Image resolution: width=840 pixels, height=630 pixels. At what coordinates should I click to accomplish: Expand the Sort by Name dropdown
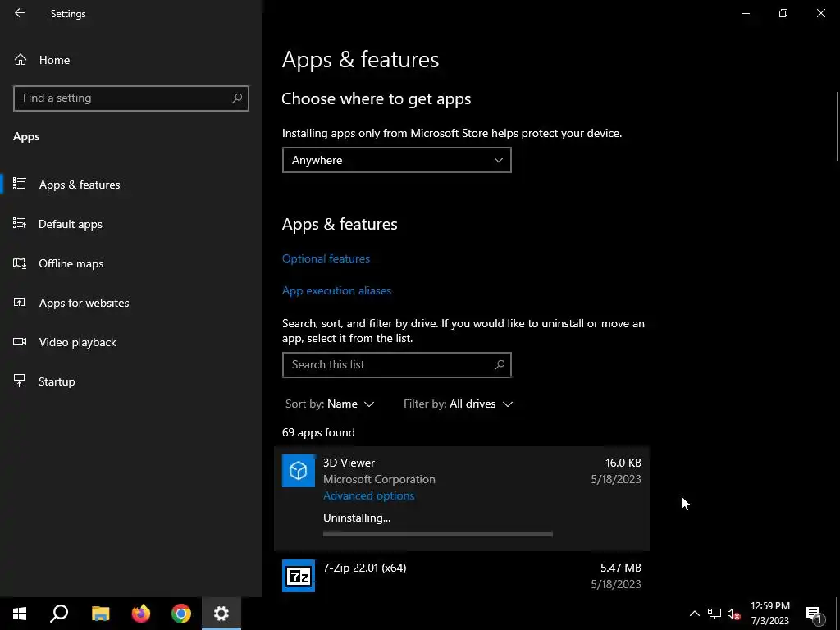tap(330, 404)
